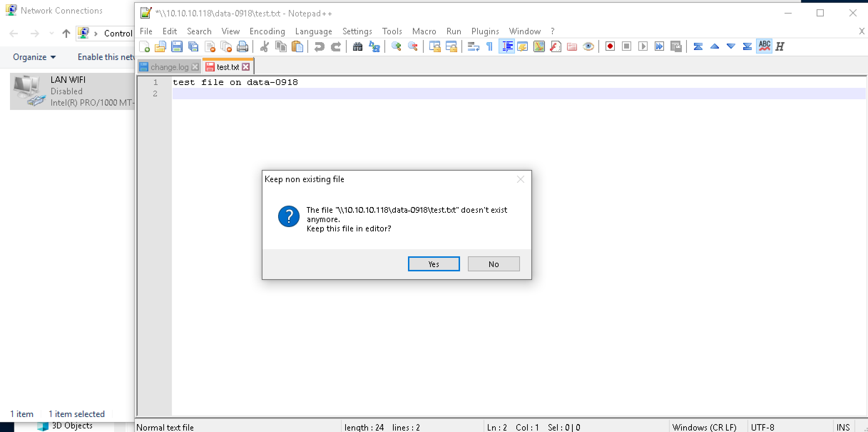This screenshot has height=432, width=868.
Task: Close the test.txt tab with its X
Action: tap(246, 67)
